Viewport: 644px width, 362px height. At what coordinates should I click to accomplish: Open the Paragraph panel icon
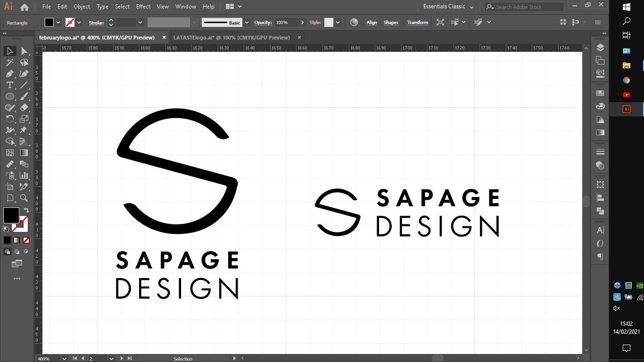[x=600, y=256]
